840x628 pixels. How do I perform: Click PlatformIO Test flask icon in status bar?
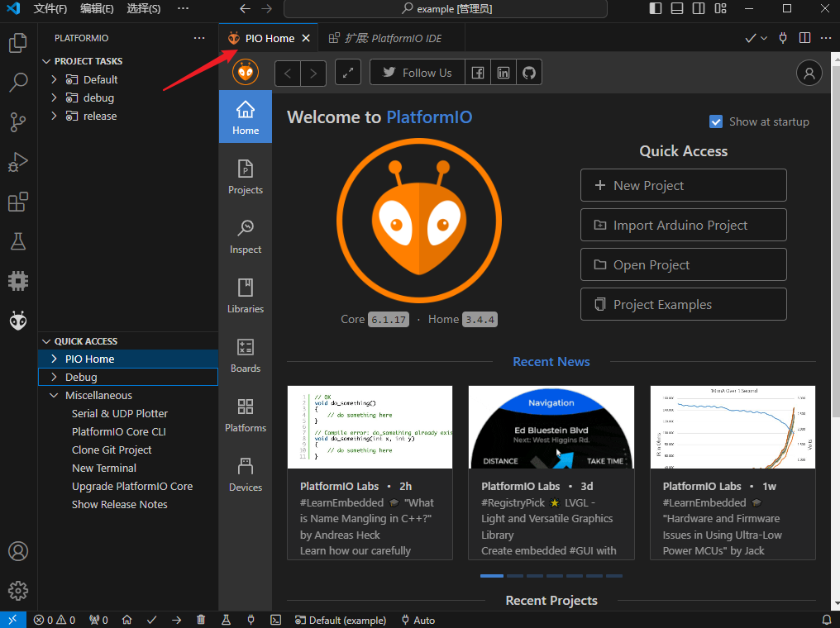[226, 620]
